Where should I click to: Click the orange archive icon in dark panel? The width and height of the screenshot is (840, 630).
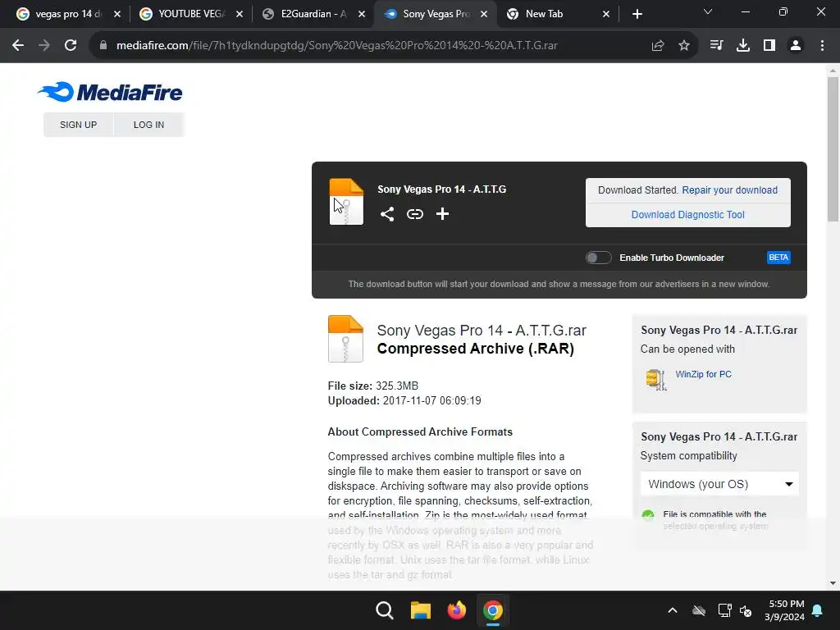[346, 202]
